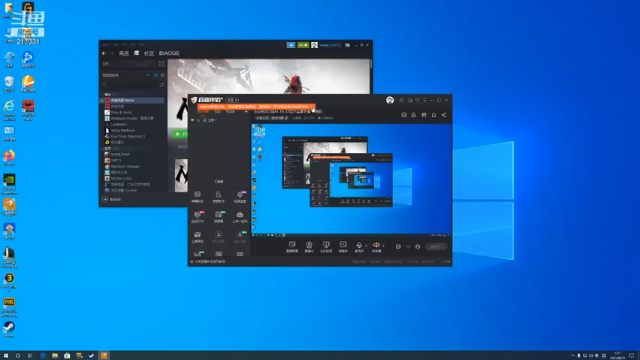
Task: Click the blue announcement button in Steam's header
Action: click(291, 45)
